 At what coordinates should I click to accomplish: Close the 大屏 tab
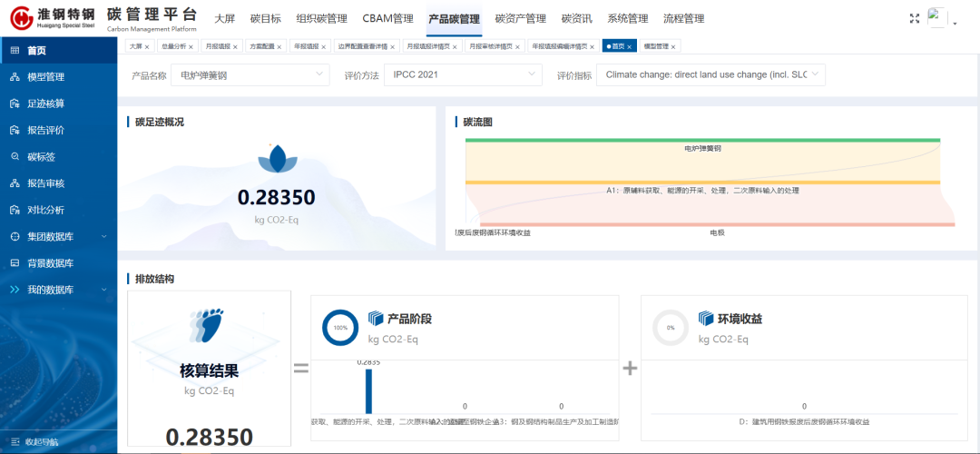(x=146, y=47)
